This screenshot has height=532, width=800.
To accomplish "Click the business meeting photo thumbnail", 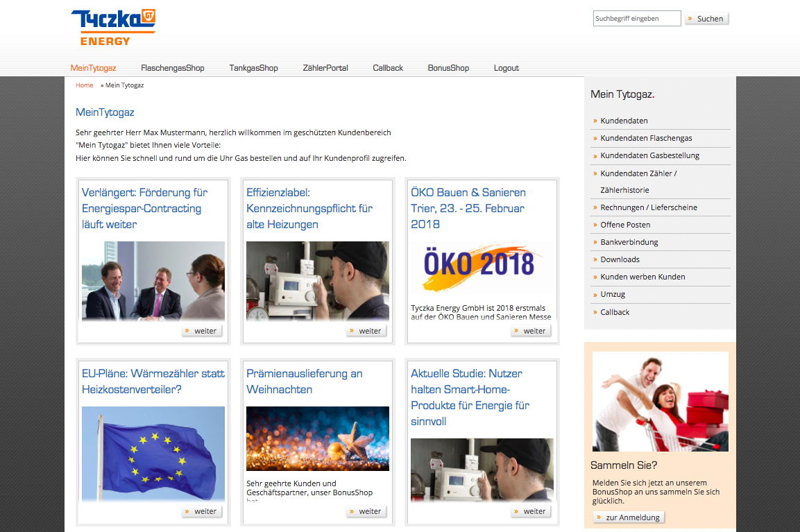I will (153, 281).
